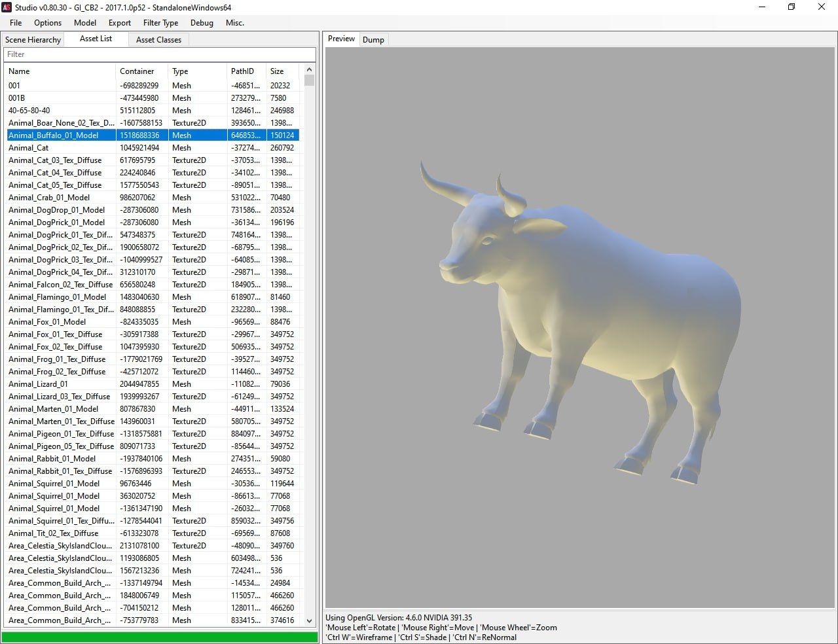Select the Animal_Marten_01_Model row
This screenshot has width=838, height=644.
[x=153, y=409]
